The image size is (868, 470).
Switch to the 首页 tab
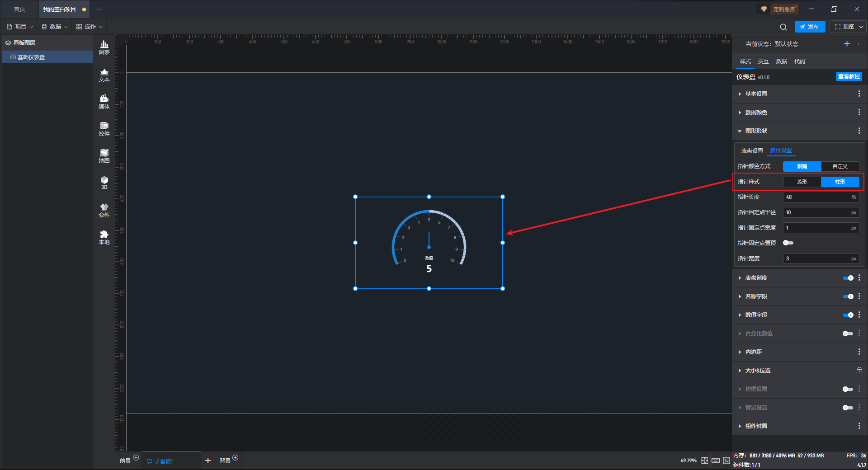click(x=19, y=9)
